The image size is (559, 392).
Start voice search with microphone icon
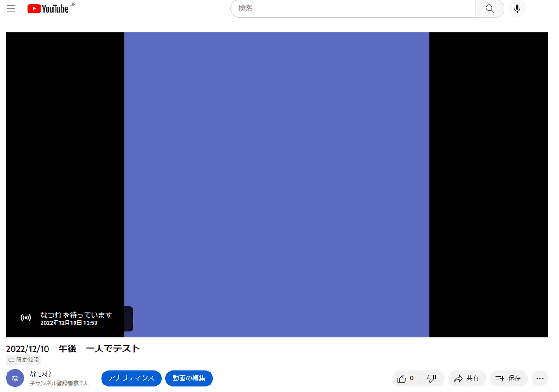[517, 8]
